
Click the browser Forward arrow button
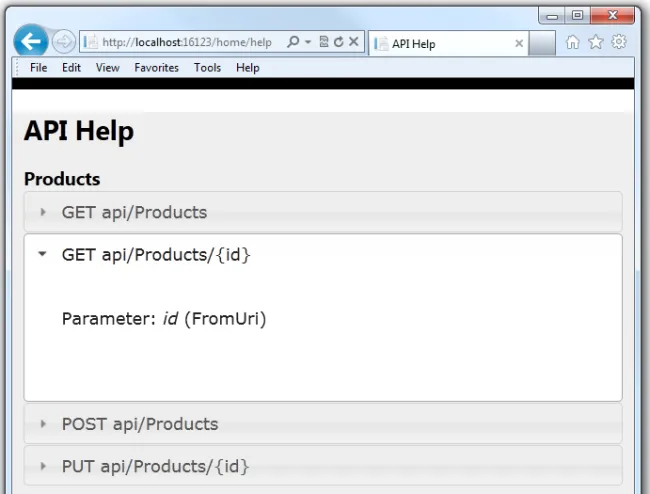(x=63, y=42)
